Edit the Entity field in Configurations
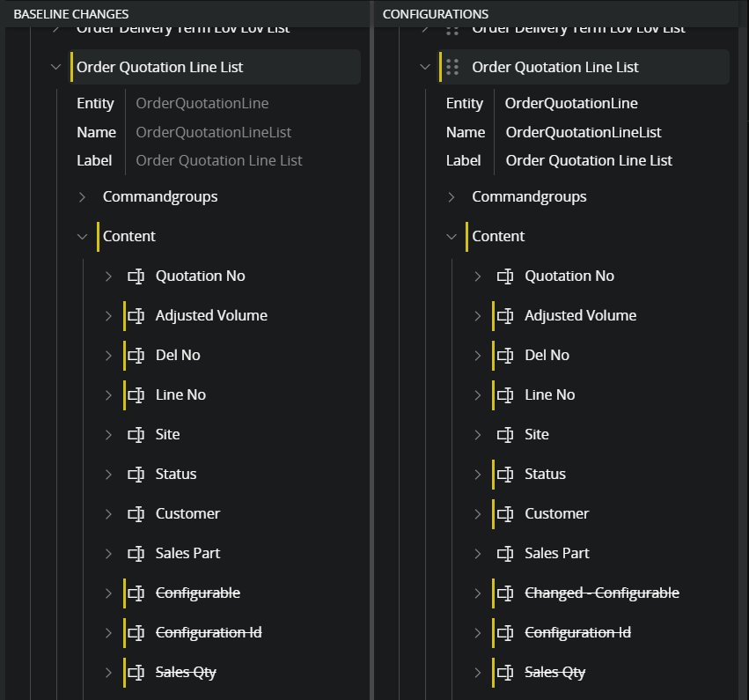The height and width of the screenshot is (700, 749). [x=571, y=104]
